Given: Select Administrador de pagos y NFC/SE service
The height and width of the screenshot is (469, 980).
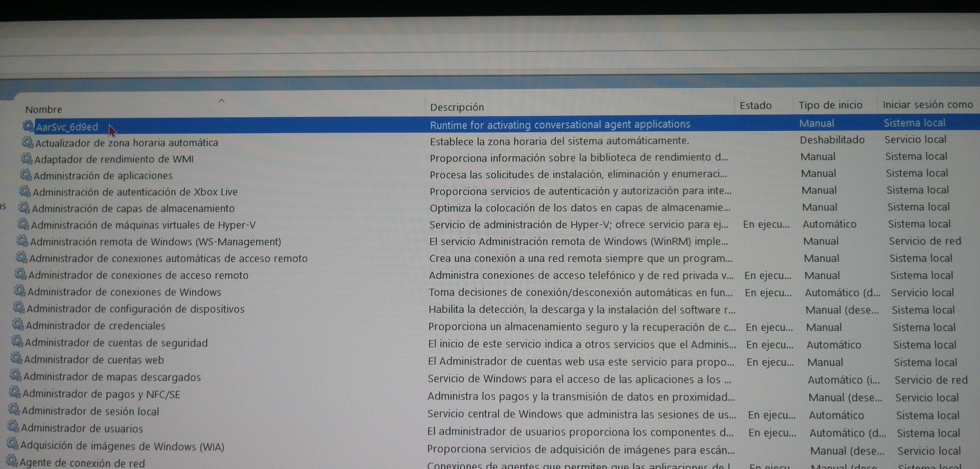Looking at the screenshot, I should coord(101,394).
